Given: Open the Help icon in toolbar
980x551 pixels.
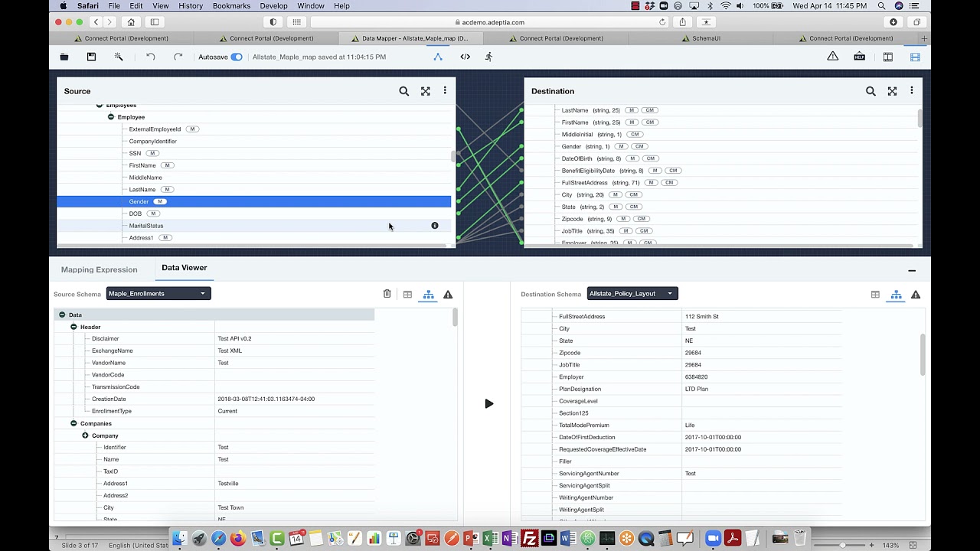Looking at the screenshot, I should click(x=860, y=57).
